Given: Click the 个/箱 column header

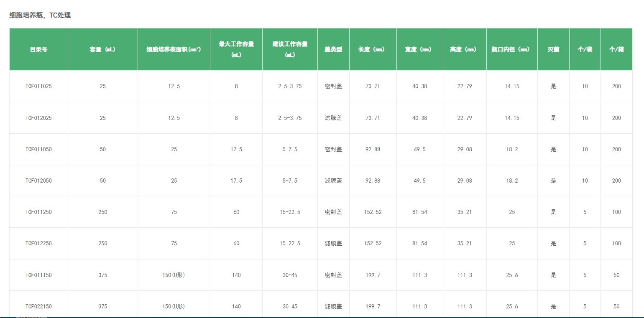Looking at the screenshot, I should [x=616, y=49].
